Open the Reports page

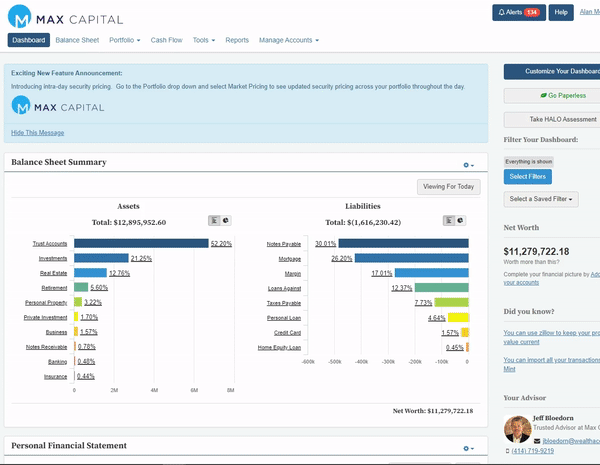point(237,40)
